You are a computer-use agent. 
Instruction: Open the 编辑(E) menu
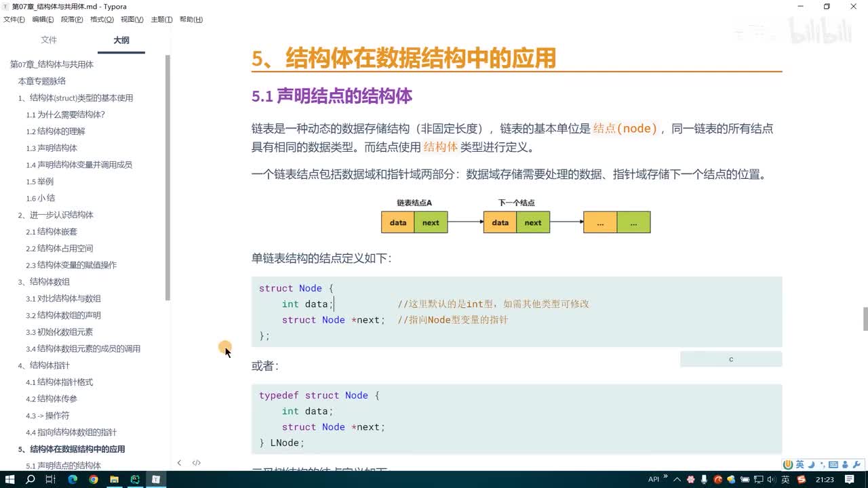click(43, 20)
